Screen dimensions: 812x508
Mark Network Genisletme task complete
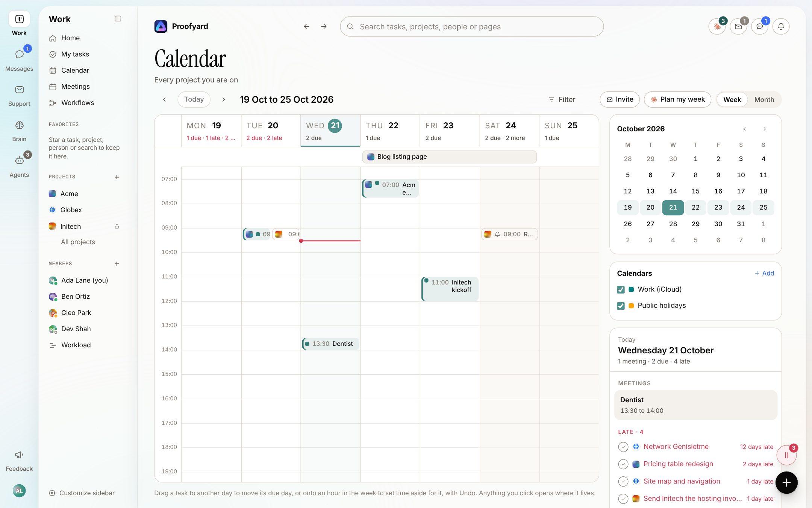tap(623, 447)
